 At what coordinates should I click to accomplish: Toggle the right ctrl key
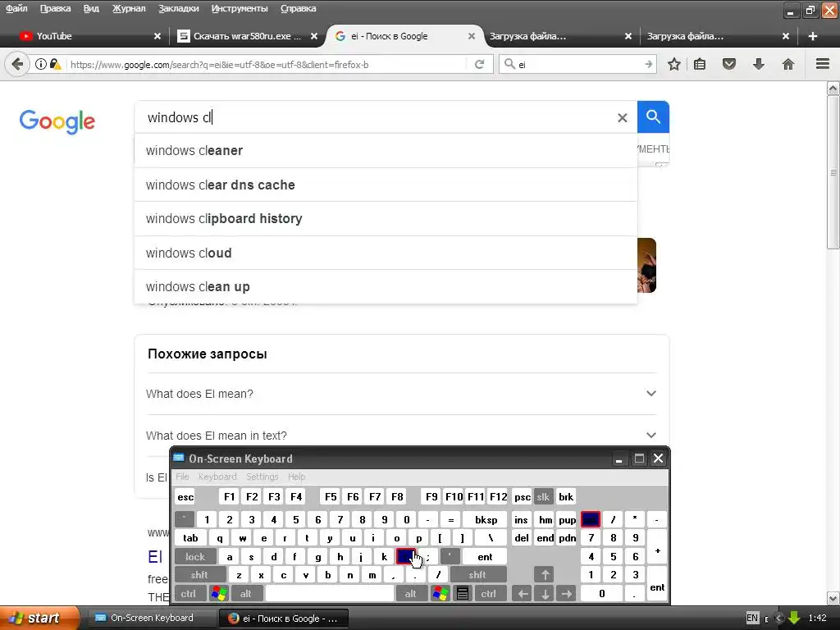point(489,594)
